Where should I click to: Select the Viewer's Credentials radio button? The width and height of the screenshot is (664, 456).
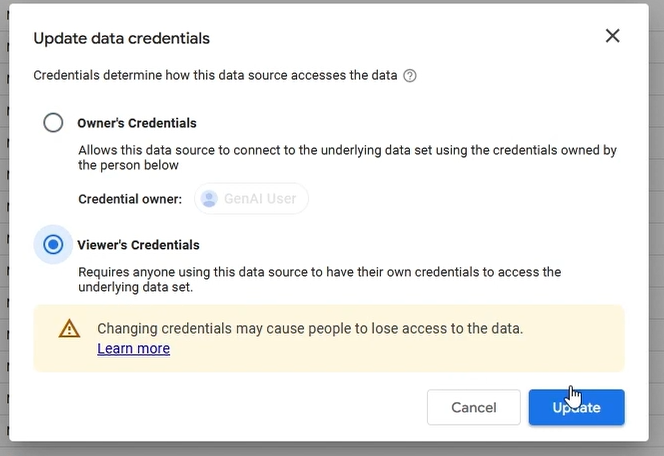[53, 245]
